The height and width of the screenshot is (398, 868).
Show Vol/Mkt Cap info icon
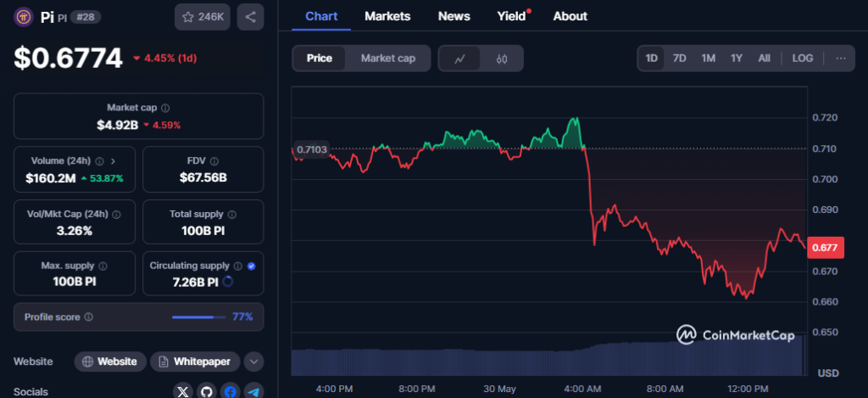coord(116,214)
